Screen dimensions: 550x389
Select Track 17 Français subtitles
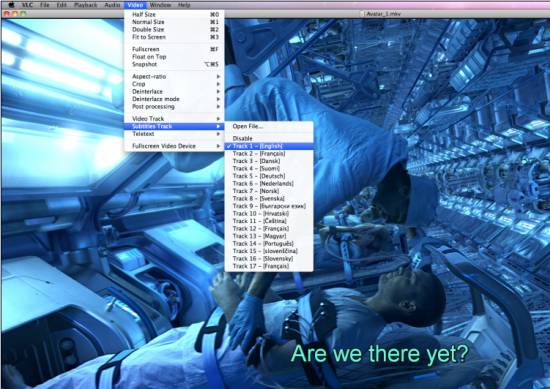[x=269, y=266]
